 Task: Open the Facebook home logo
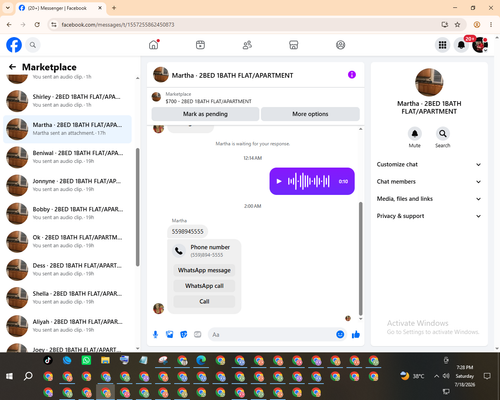(14, 45)
